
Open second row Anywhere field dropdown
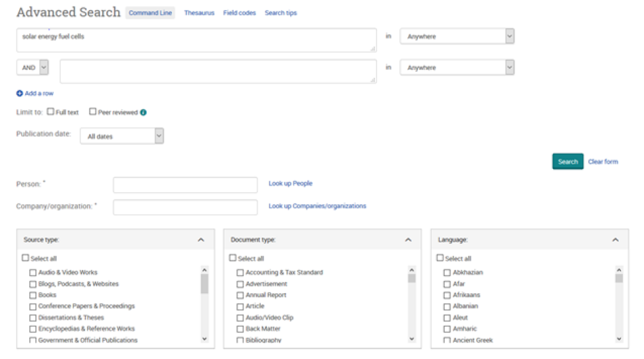tap(457, 67)
